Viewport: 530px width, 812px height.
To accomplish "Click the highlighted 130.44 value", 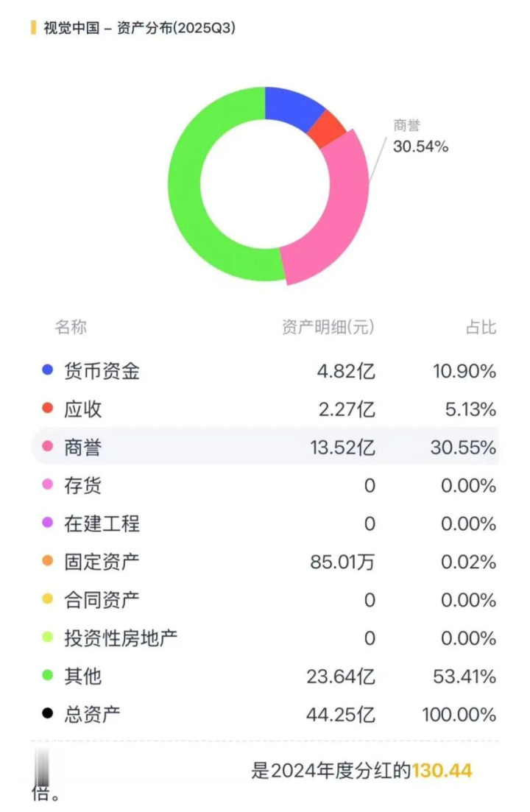I will tap(442, 771).
